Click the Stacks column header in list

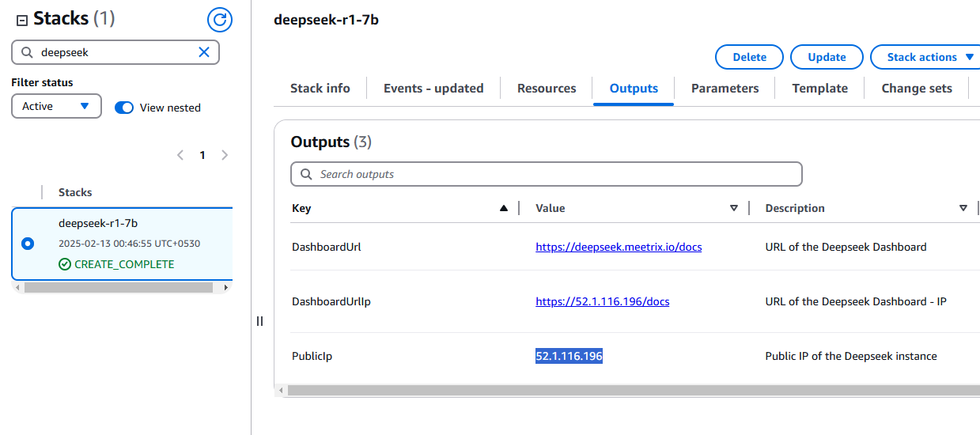click(75, 192)
